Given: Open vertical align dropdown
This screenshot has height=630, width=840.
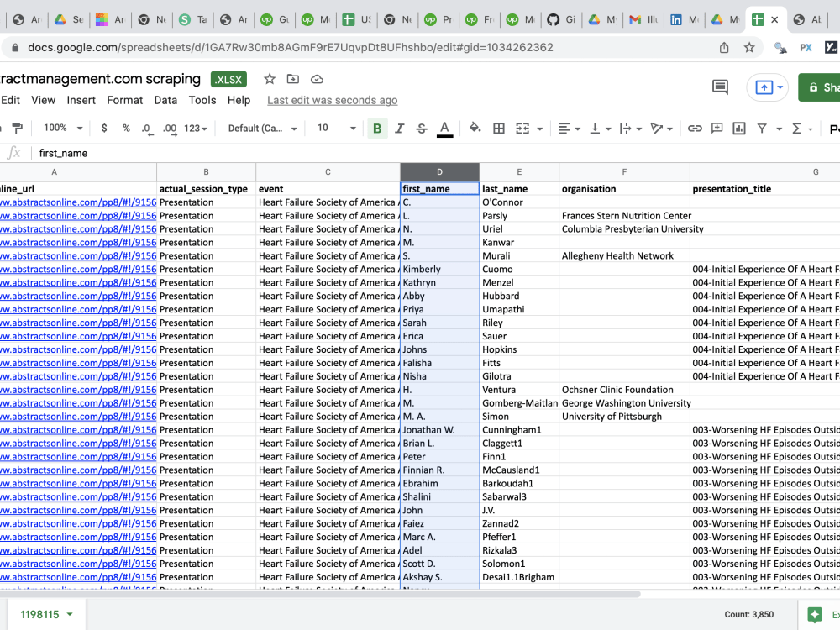Looking at the screenshot, I should (x=600, y=129).
